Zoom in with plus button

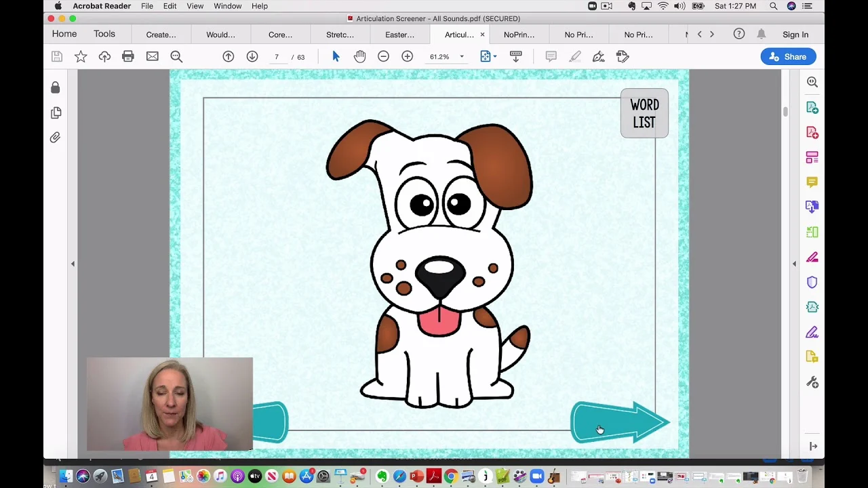pyautogui.click(x=407, y=57)
